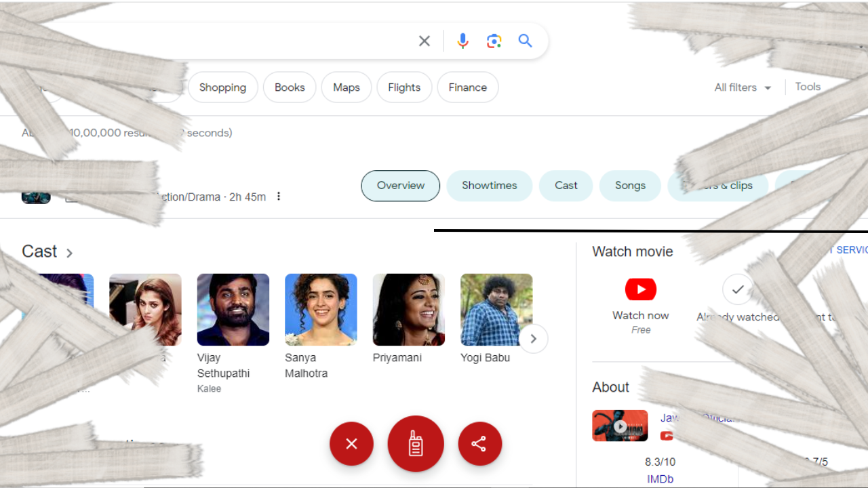Tap the center red walkie-talkie button
The width and height of the screenshot is (868, 488).
[x=416, y=444]
